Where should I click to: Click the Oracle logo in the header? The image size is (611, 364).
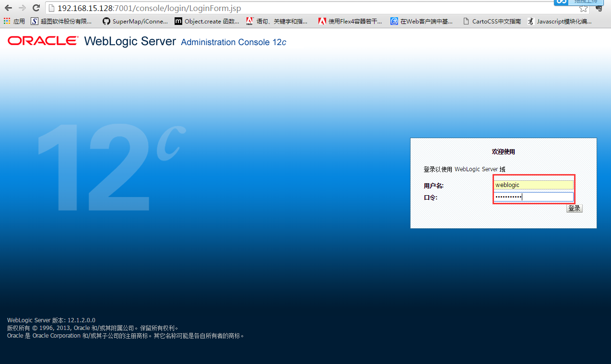tap(43, 41)
